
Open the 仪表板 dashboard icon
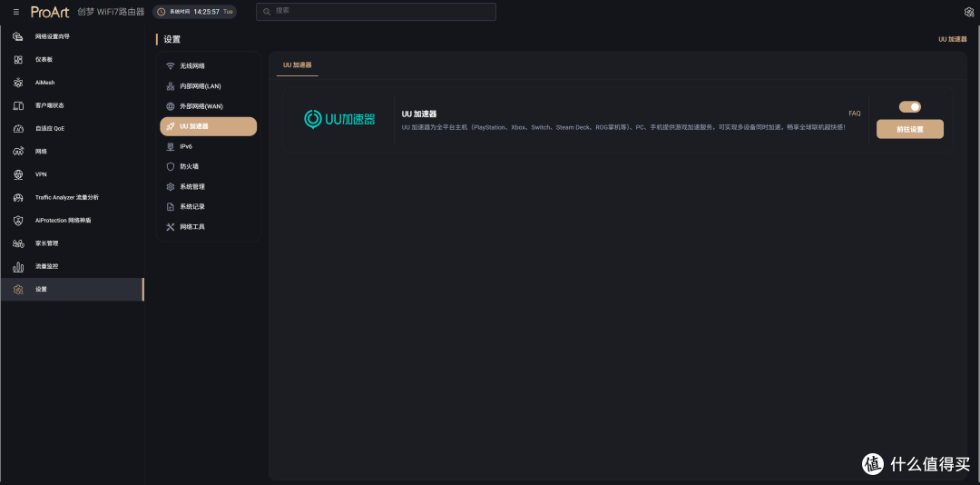18,59
